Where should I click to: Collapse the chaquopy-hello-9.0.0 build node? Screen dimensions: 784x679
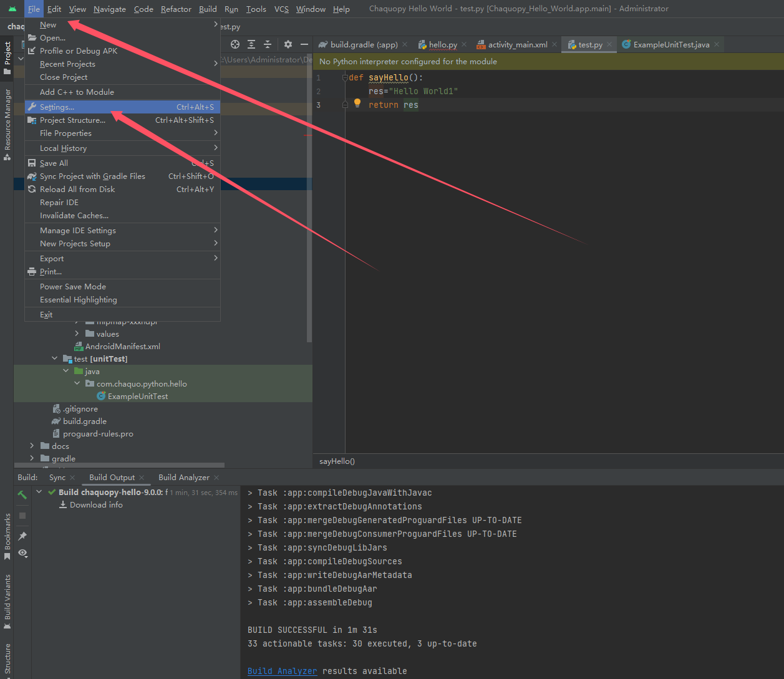39,492
